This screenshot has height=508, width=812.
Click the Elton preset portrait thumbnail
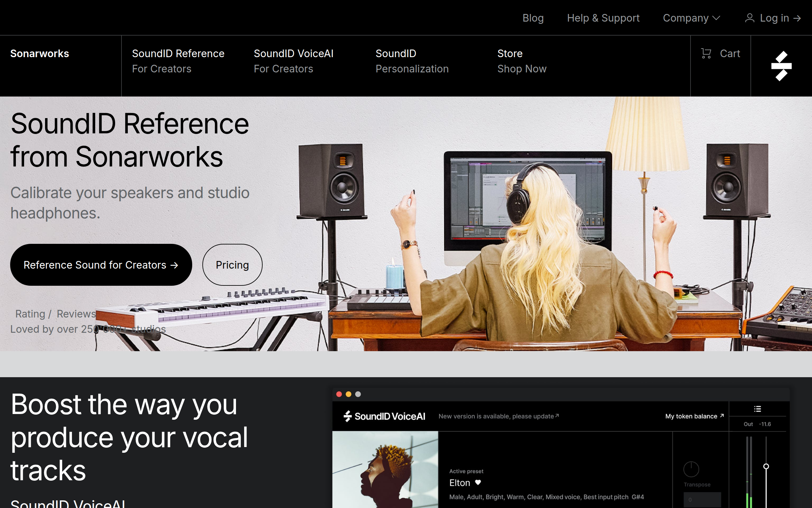385,469
